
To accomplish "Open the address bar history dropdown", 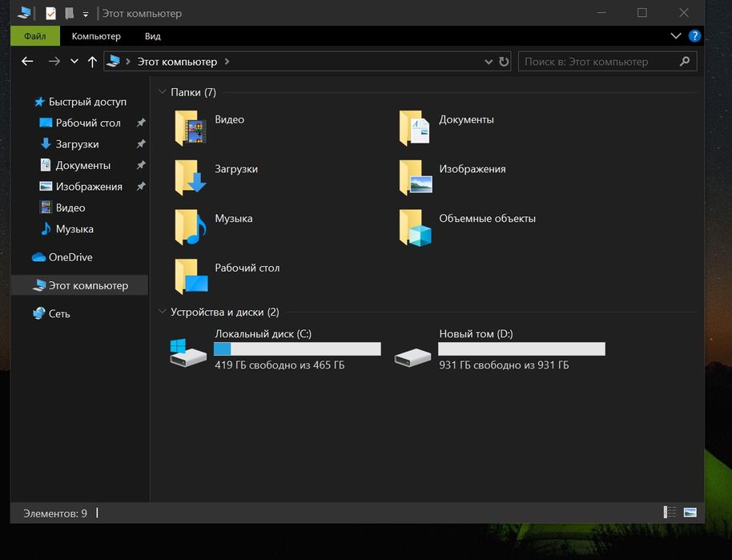I will pos(489,62).
